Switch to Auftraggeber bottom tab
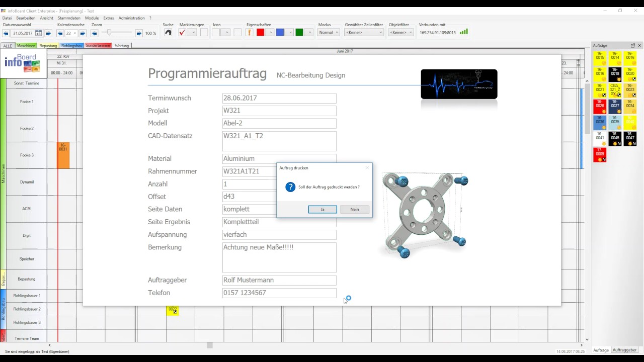This screenshot has width=644, height=362. point(625,350)
